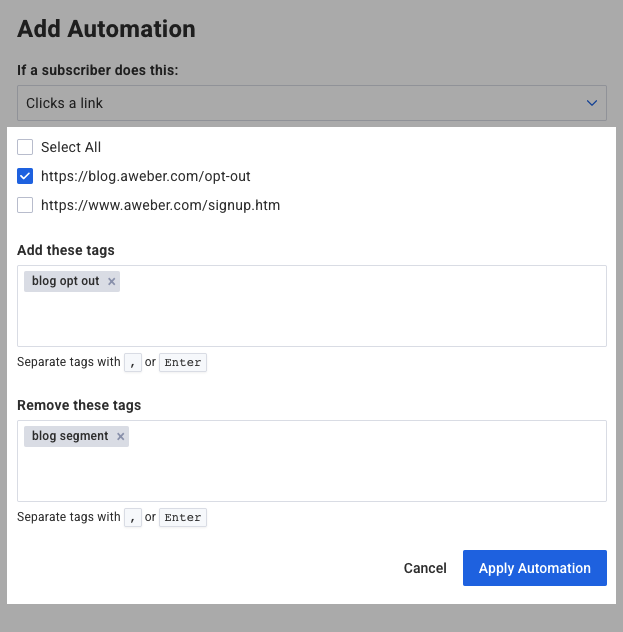Click the https://www.aweber.com/signup.htm link text

[x=160, y=205]
